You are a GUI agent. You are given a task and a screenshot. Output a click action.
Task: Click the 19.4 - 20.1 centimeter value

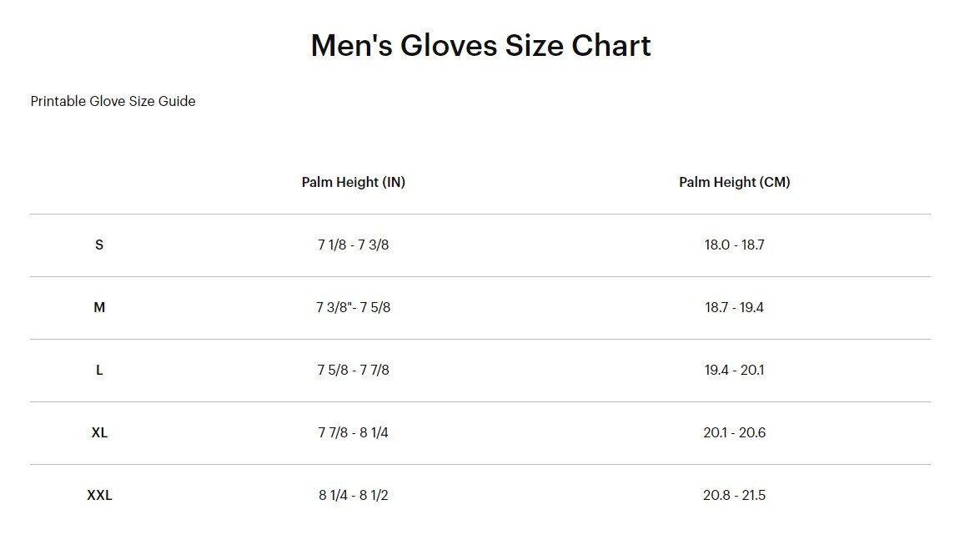(x=734, y=371)
